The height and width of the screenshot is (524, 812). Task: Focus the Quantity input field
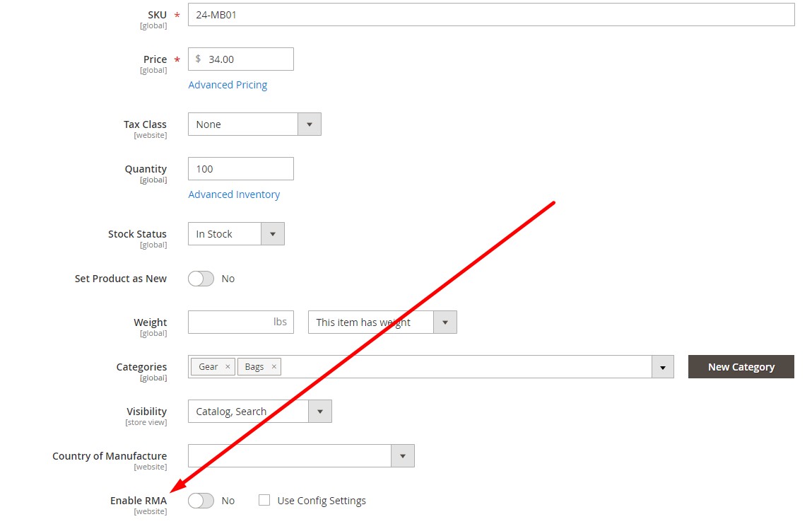point(240,169)
